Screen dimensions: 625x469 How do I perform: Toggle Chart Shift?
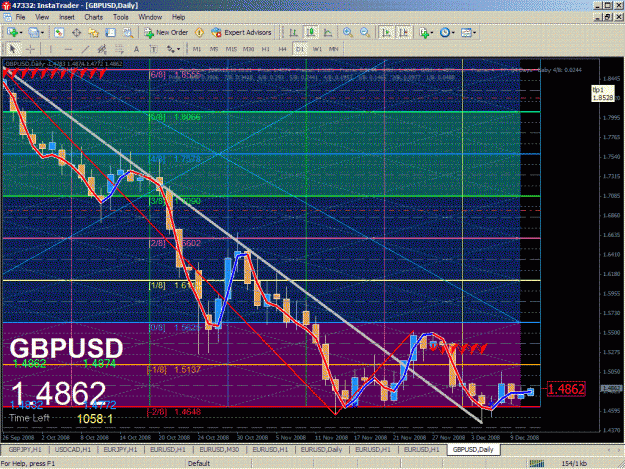403,33
